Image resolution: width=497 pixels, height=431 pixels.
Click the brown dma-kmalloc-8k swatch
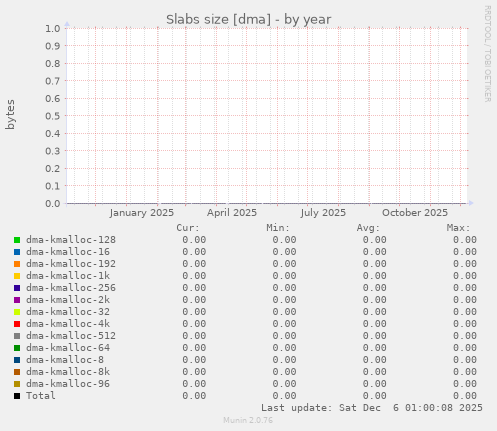17,372
